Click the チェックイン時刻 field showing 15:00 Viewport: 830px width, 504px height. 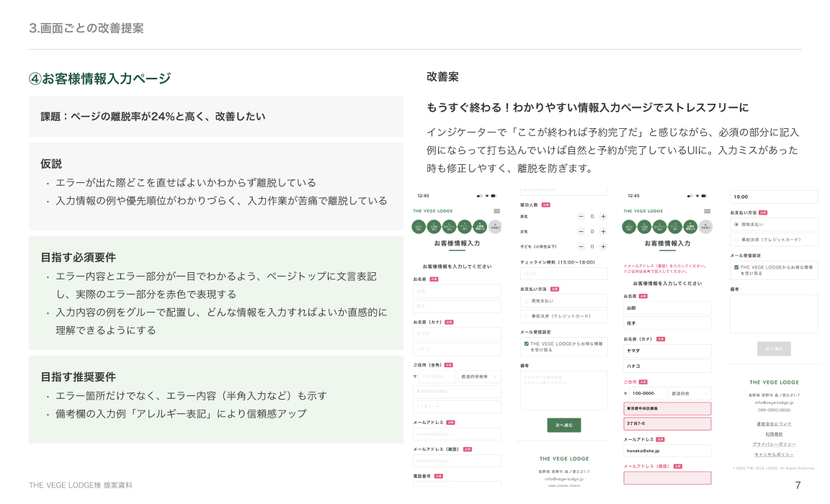point(774,197)
